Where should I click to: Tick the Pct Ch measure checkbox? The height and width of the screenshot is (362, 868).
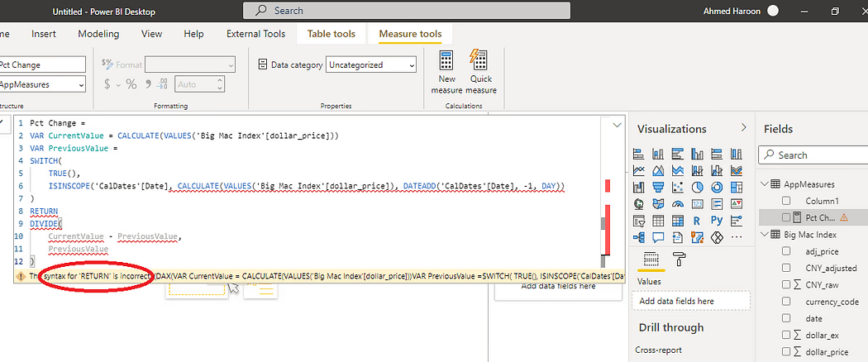[786, 217]
